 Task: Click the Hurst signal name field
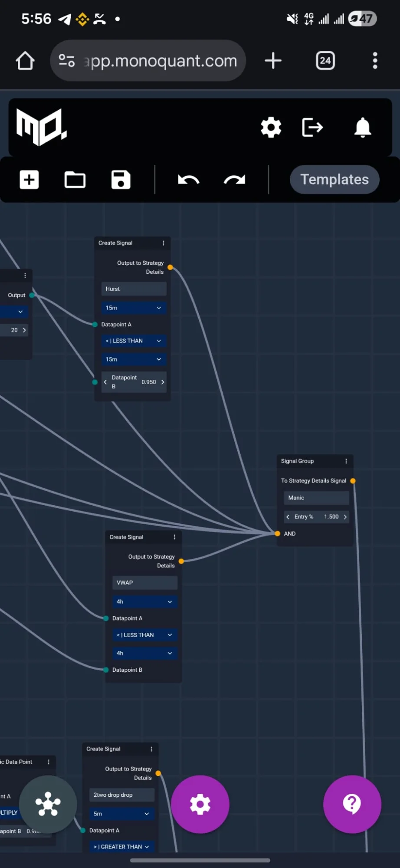click(x=134, y=289)
